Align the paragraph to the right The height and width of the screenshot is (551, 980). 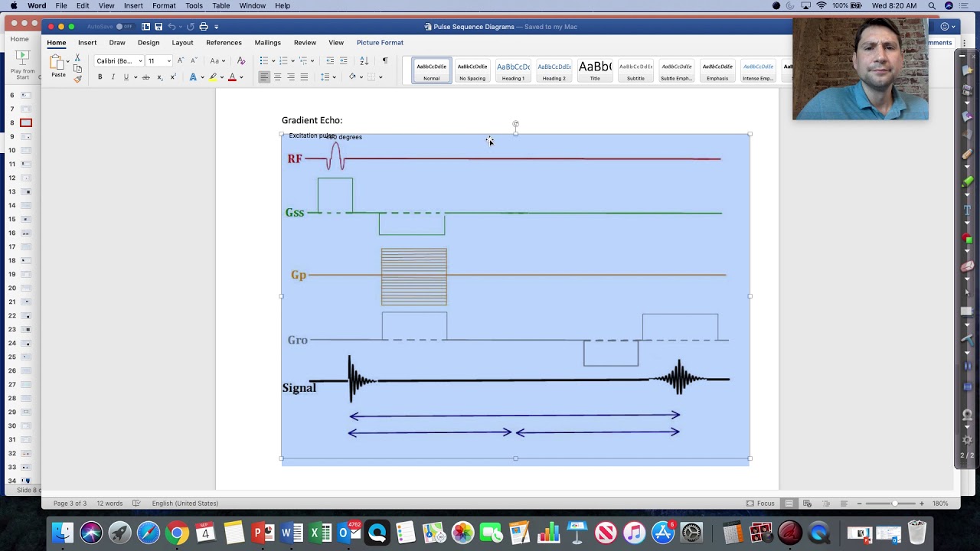coord(291,77)
